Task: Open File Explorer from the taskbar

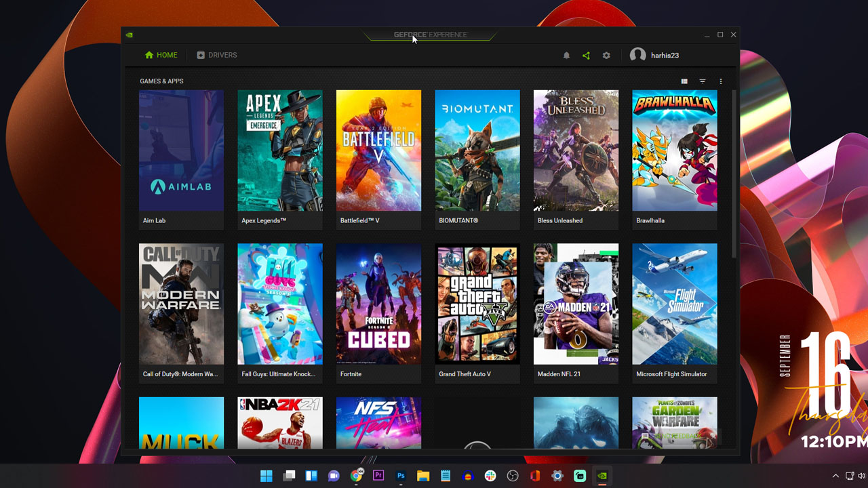Action: [423, 476]
